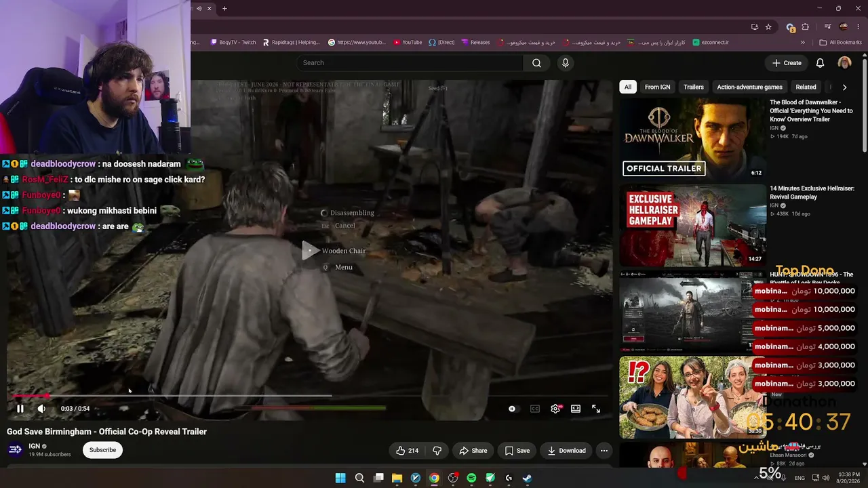
Task: Open Steam from the taskbar
Action: tap(527, 478)
